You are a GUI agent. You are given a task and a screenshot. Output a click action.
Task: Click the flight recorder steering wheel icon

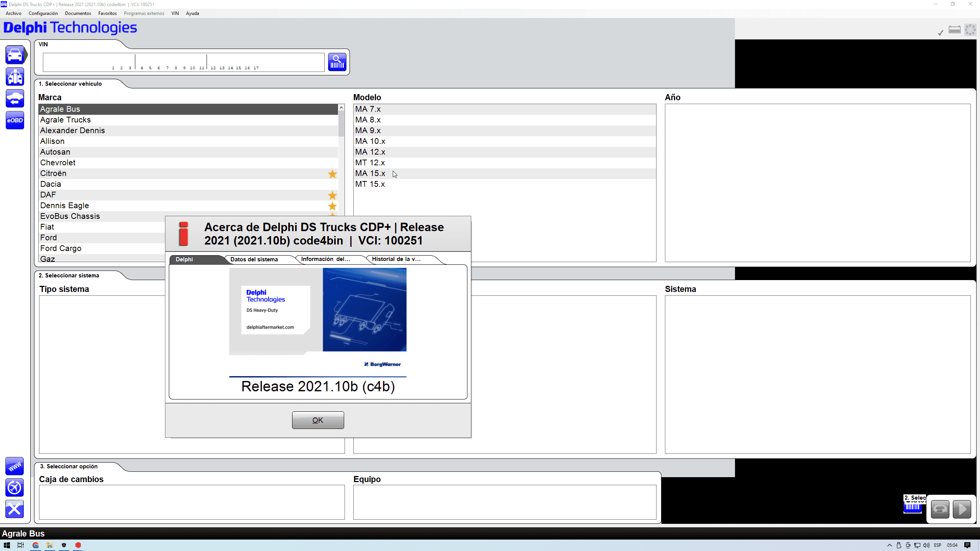(x=15, y=487)
